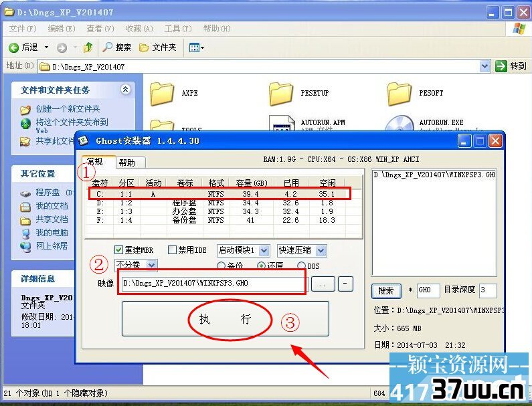
Task: Open the Tools menu in Explorer
Action: [x=178, y=29]
